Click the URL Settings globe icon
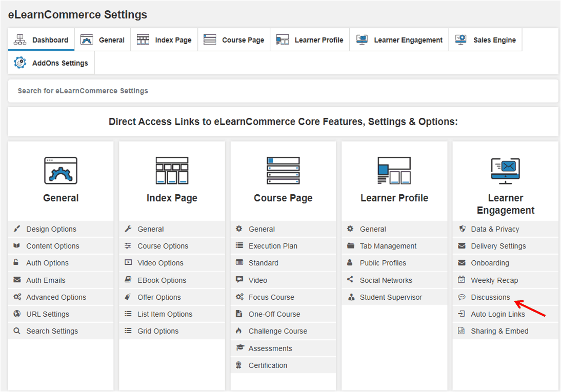 click(x=17, y=314)
